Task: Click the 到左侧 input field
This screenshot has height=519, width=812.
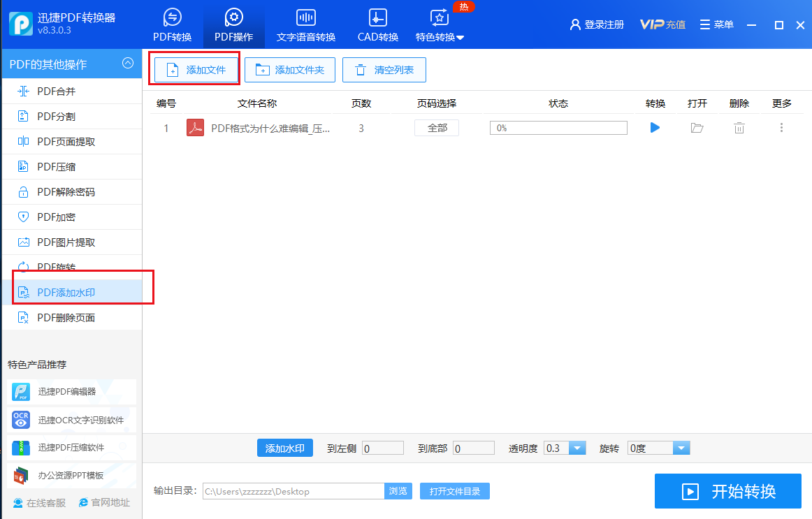Action: (383, 448)
